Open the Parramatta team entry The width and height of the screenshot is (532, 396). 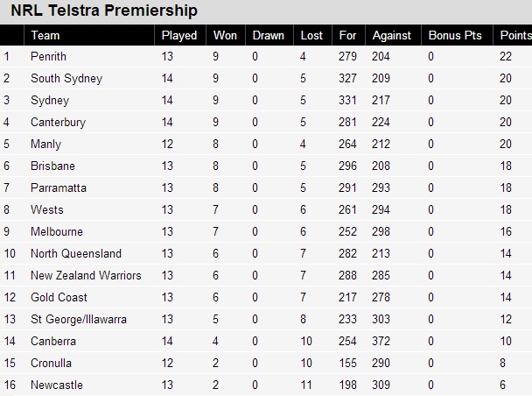tap(59, 188)
